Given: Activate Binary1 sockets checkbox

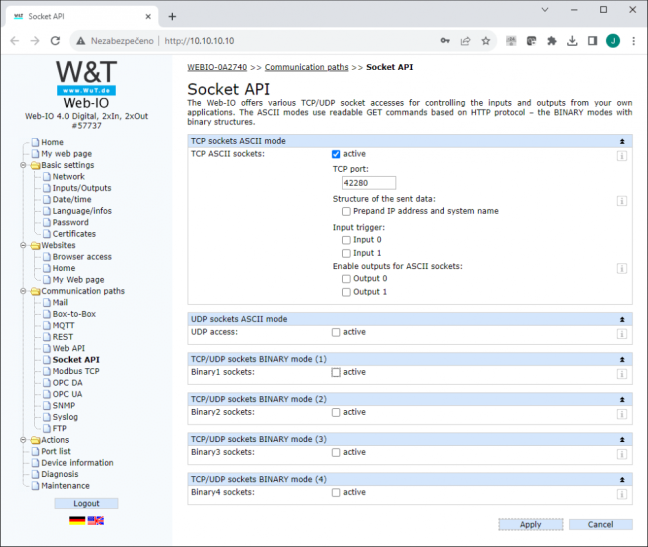Looking at the screenshot, I should tap(336, 372).
